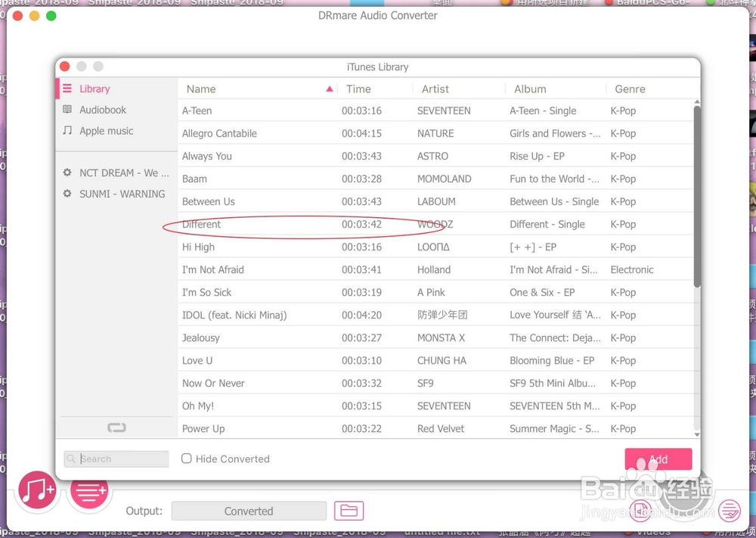Click the Blooming Blue - EP album cell
This screenshot has height=538, width=756.
point(552,360)
